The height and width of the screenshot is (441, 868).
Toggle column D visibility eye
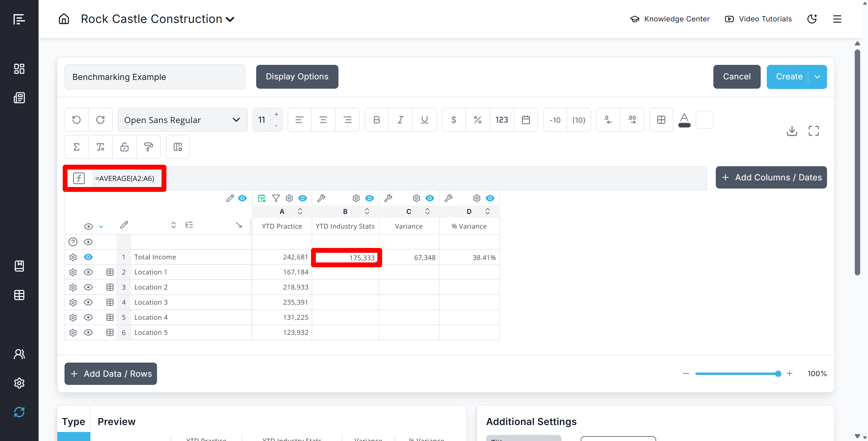[x=490, y=198]
